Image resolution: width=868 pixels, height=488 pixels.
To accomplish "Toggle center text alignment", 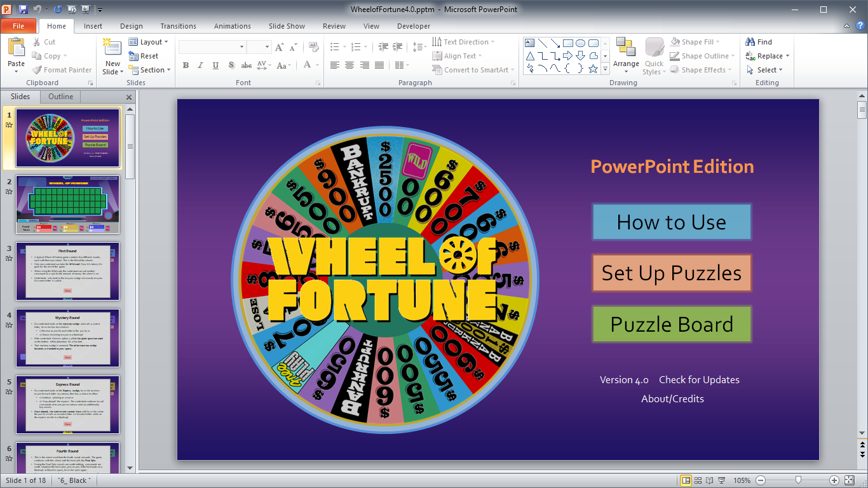I will click(x=349, y=65).
